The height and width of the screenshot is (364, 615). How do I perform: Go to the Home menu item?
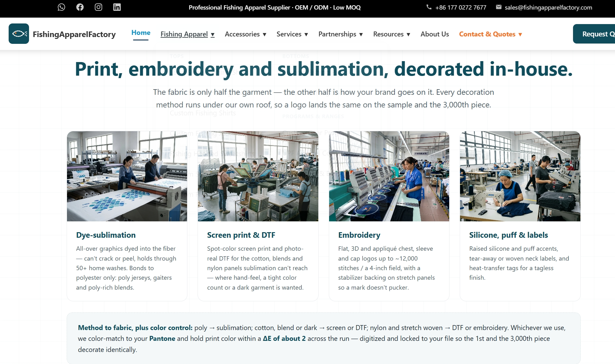[x=141, y=33]
